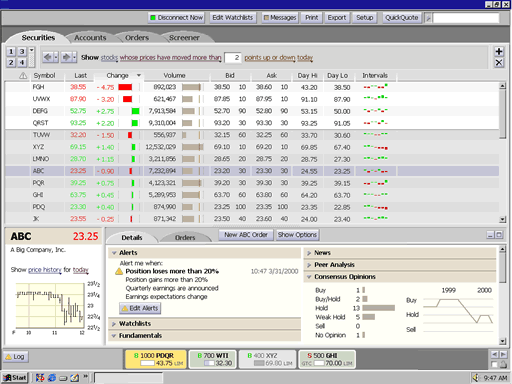
Task: Select the S 500 GHI order card
Action: pyautogui.click(x=327, y=359)
